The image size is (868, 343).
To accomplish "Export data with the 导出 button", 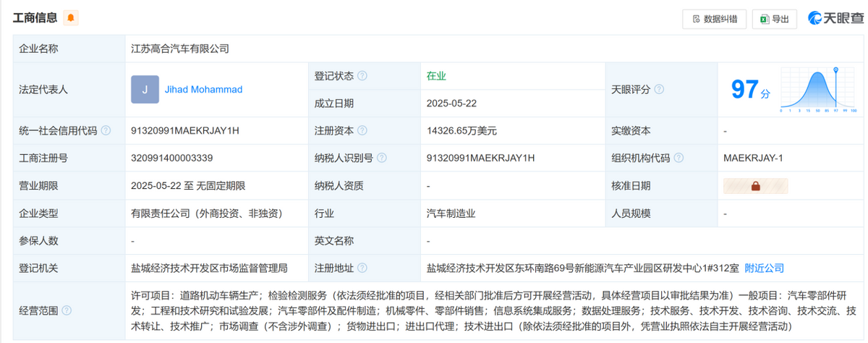I will (x=775, y=19).
